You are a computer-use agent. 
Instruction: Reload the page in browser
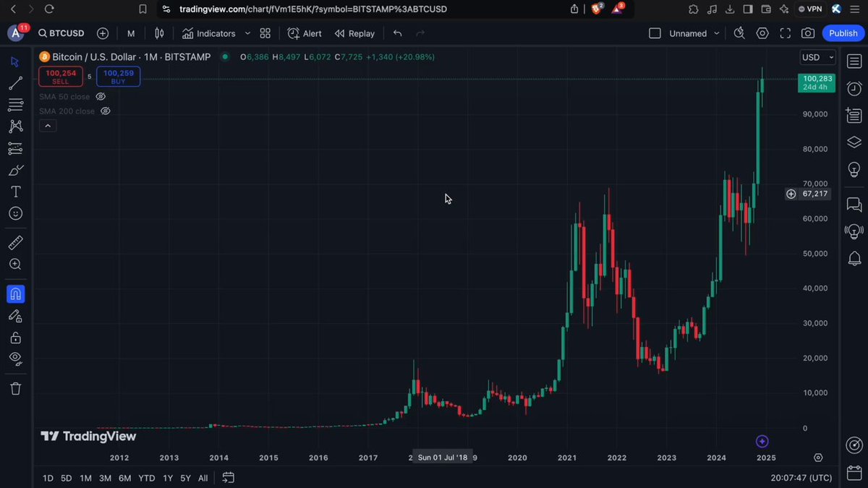(x=49, y=9)
